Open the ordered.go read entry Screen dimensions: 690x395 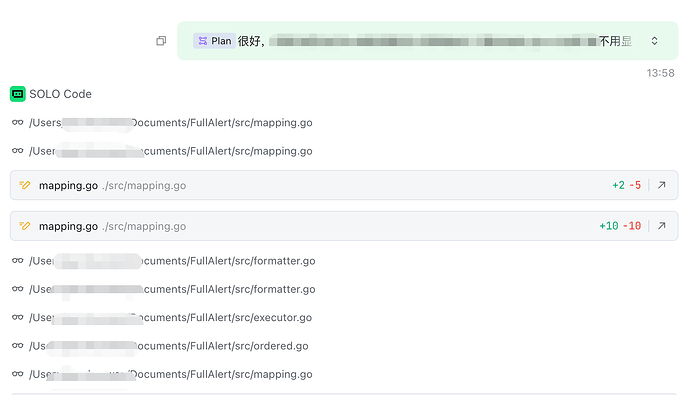(169, 346)
